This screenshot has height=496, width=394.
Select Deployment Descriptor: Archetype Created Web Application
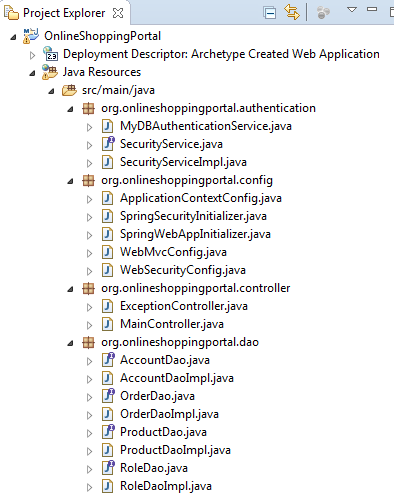[221, 54]
